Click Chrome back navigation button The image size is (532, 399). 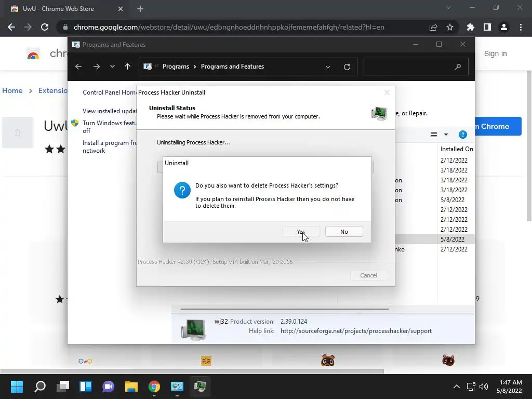(11, 27)
